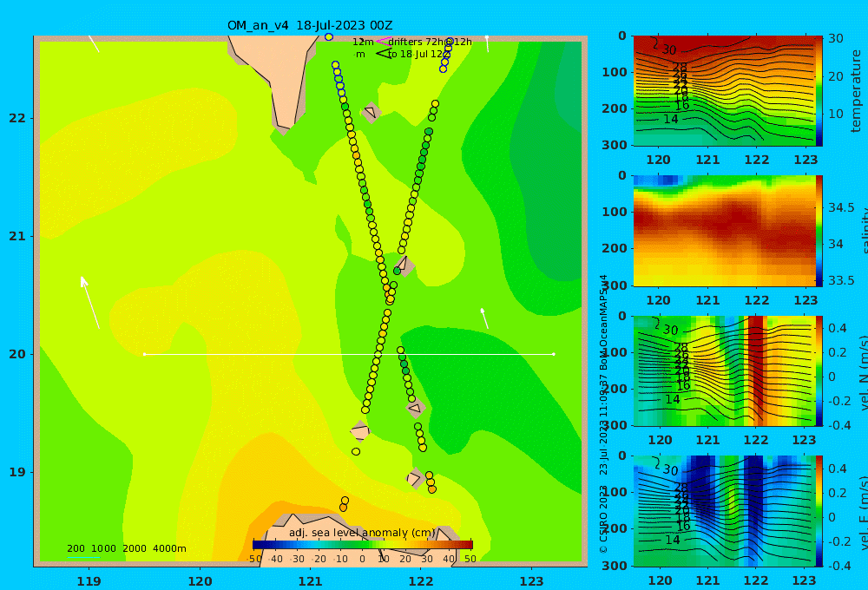Click the island triangle marker near 19.5°N, 122°E
The image size is (868, 590).
tap(415, 409)
